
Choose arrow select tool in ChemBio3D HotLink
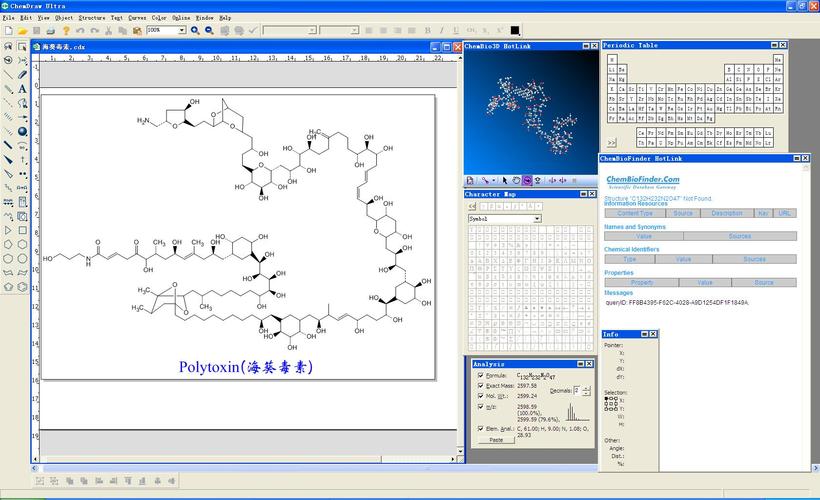[x=505, y=180]
